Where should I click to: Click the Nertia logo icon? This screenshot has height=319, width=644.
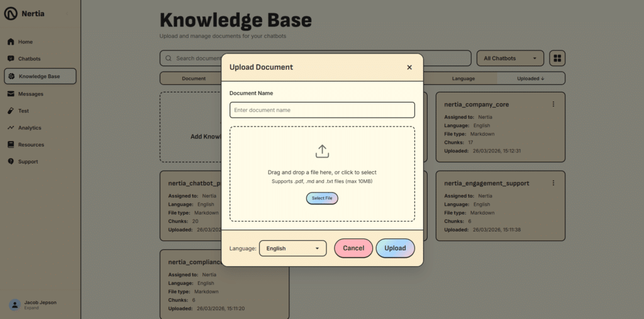coord(11,14)
